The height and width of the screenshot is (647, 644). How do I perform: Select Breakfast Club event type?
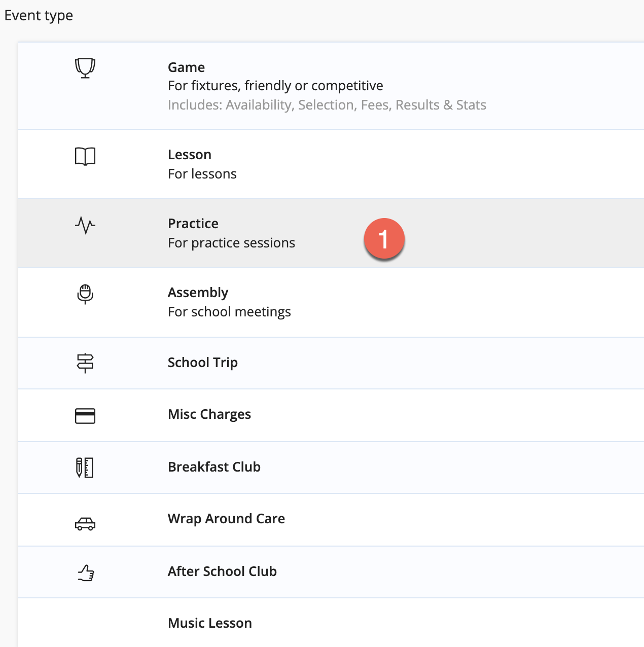pyautogui.click(x=331, y=468)
